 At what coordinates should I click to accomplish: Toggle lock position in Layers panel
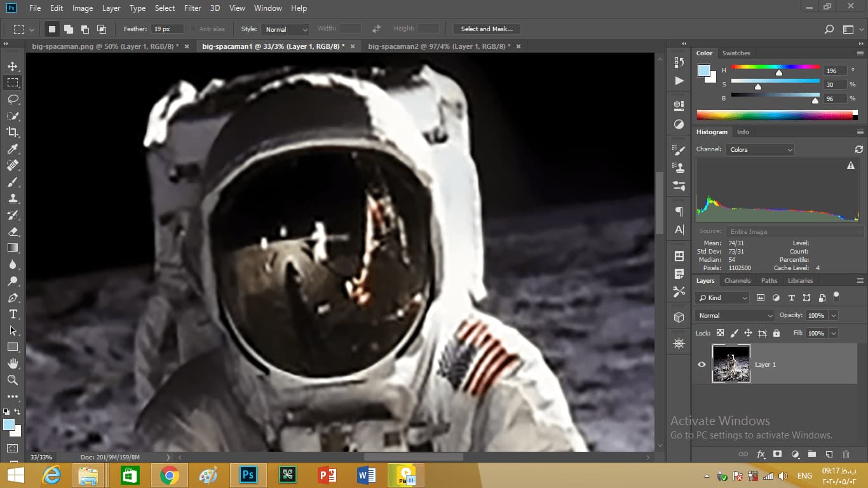(x=748, y=333)
